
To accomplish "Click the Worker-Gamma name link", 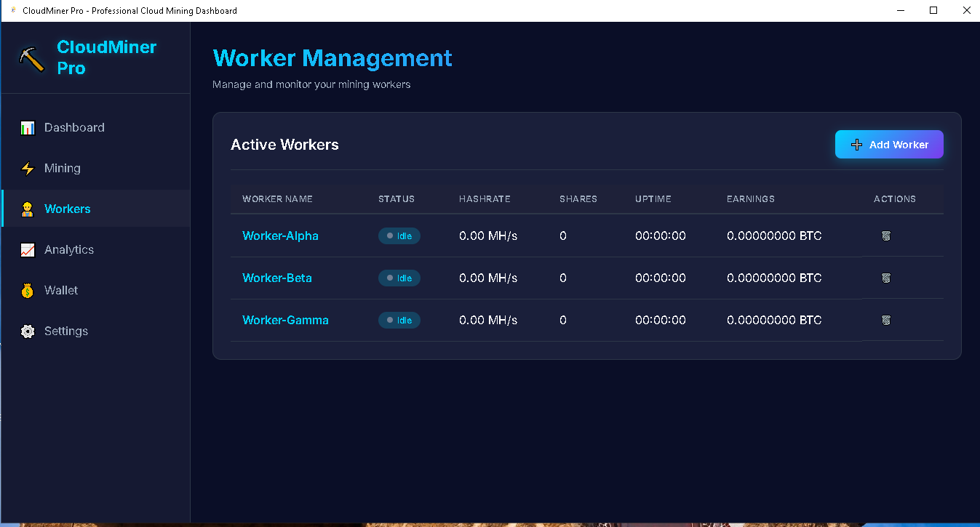I will point(285,321).
